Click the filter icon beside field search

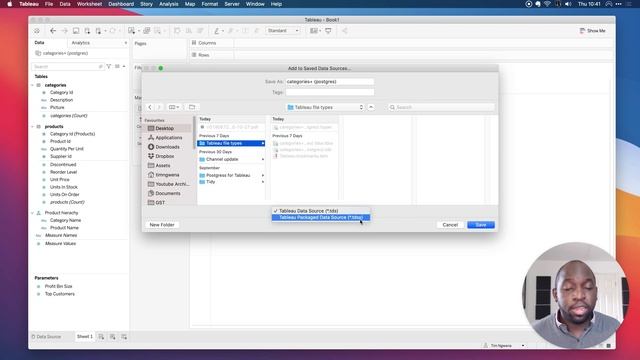point(109,66)
